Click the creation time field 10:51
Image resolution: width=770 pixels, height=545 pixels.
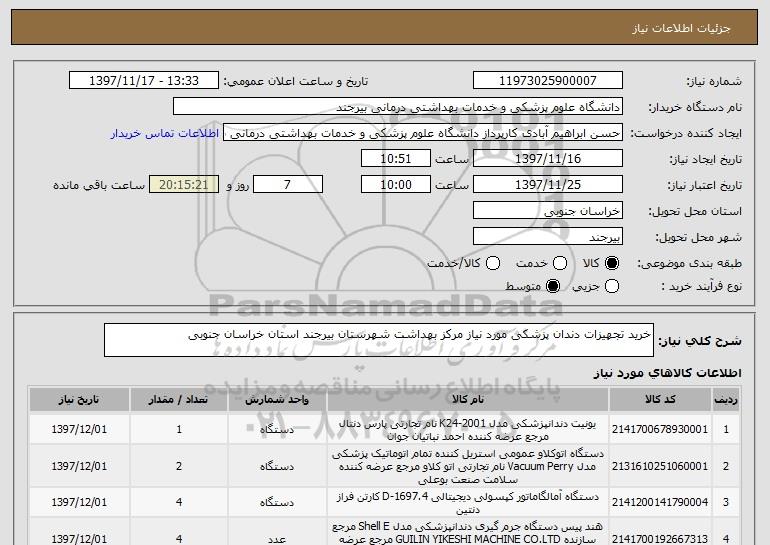[396, 159]
